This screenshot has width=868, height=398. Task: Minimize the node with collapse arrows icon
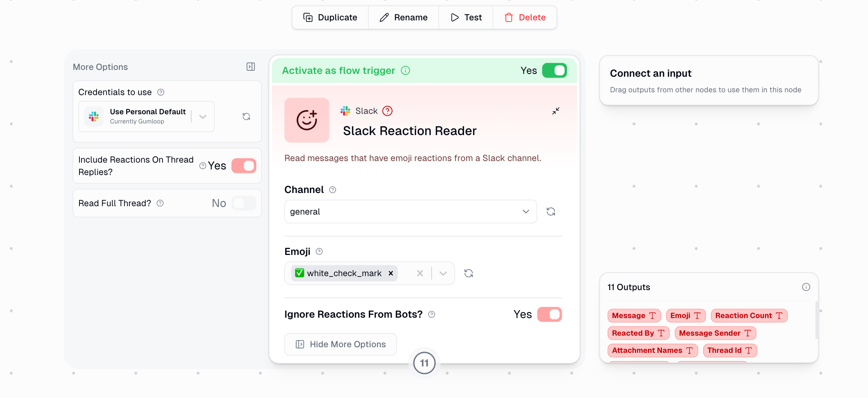coord(556,111)
